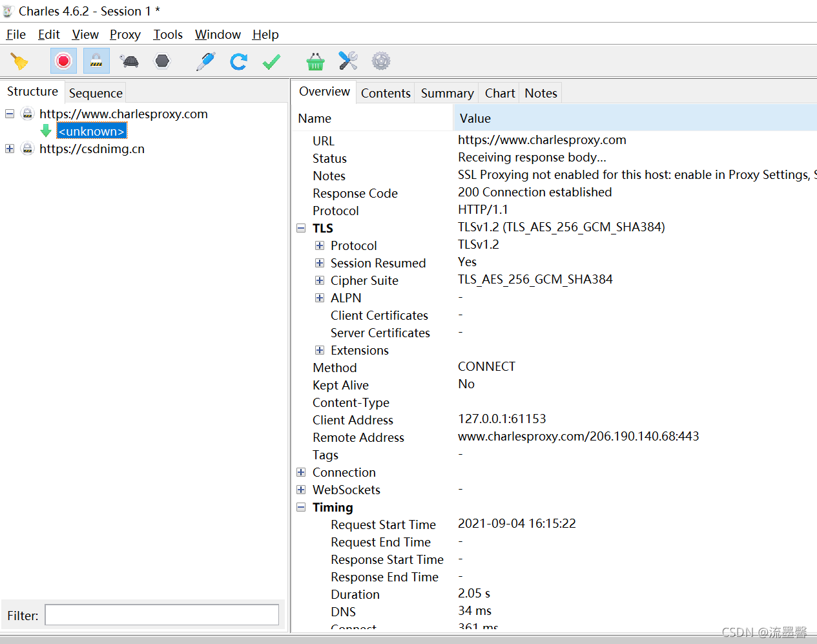Click the Content-Type row
The width and height of the screenshot is (817, 644).
[555, 402]
